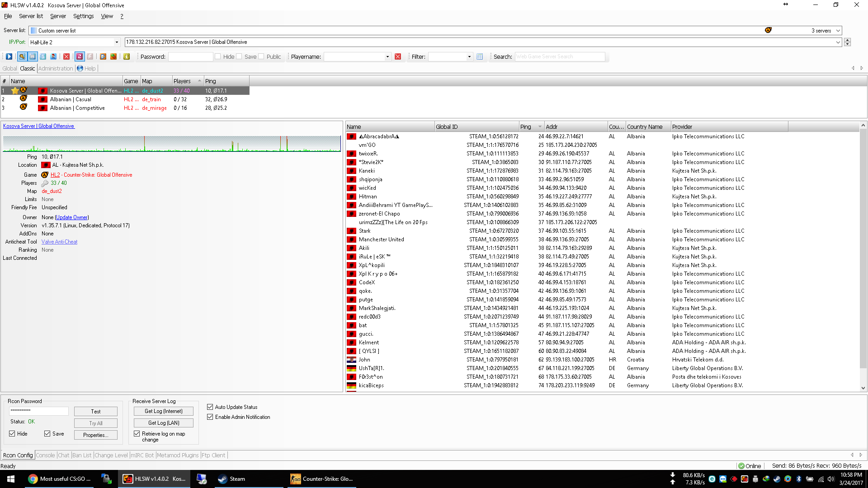The image size is (868, 488).
Task: Click the key icon beside Players 33 / 40
Action: click(45, 183)
